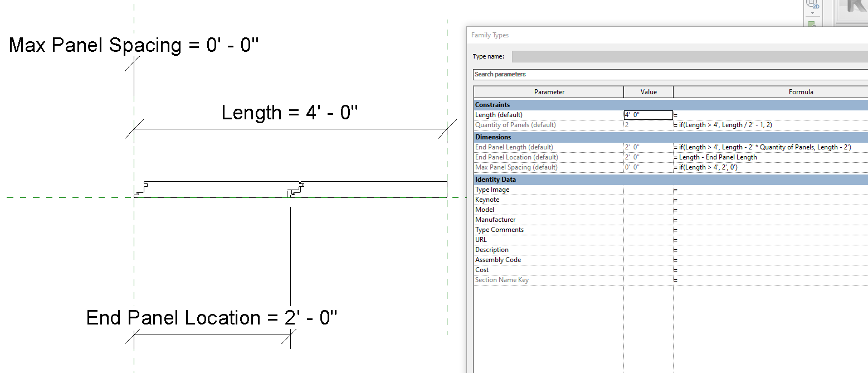
Task: Open the Type name combo box
Action: [x=690, y=56]
